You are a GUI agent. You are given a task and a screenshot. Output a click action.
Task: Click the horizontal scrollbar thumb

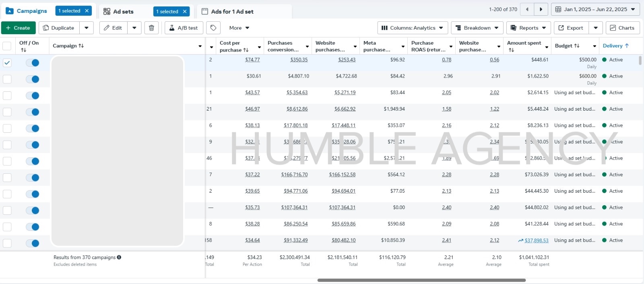[x=421, y=280]
